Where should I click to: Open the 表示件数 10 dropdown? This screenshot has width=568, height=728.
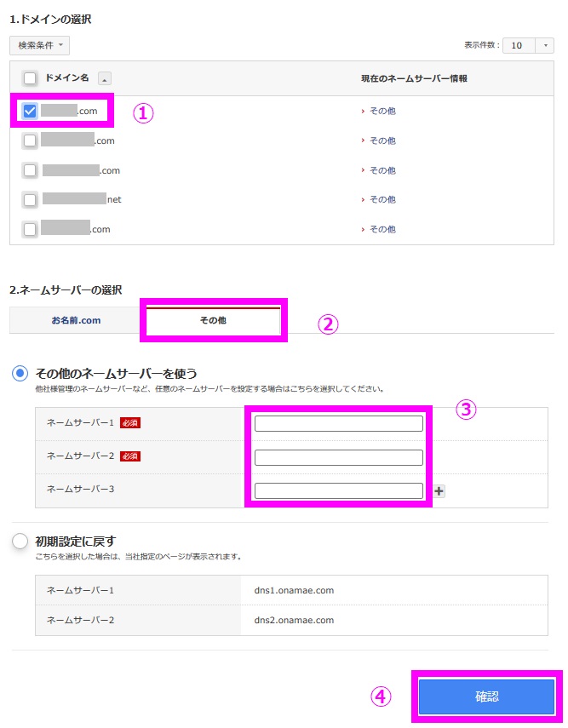tap(545, 45)
